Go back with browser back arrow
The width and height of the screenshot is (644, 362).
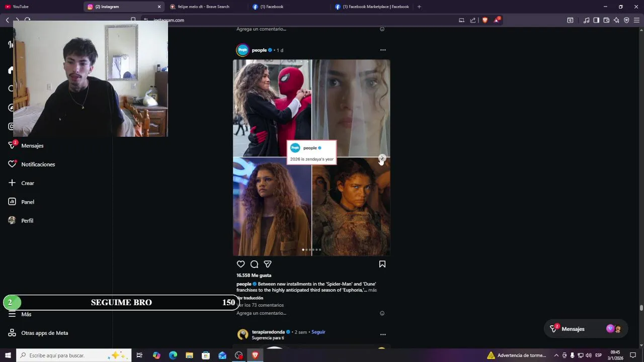coord(7,20)
